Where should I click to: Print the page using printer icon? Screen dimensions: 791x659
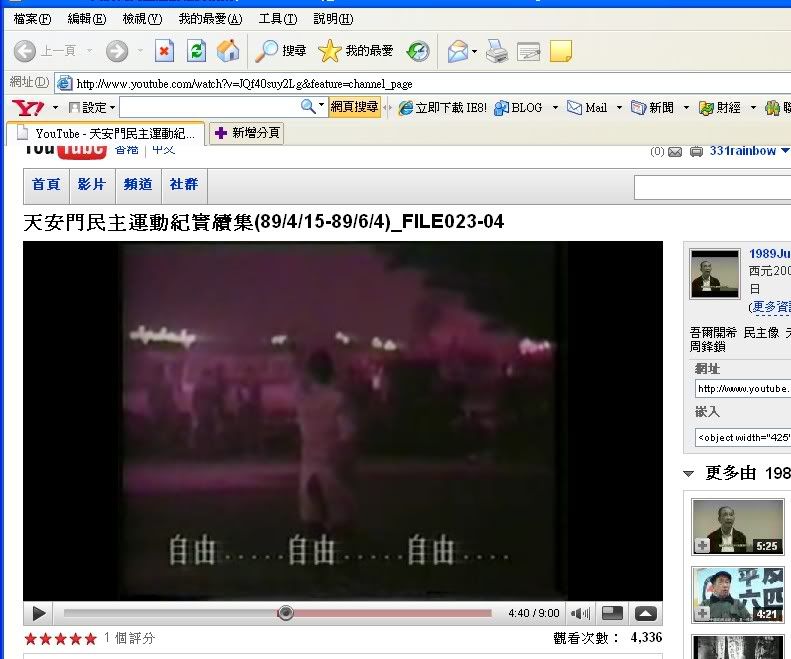pos(497,51)
